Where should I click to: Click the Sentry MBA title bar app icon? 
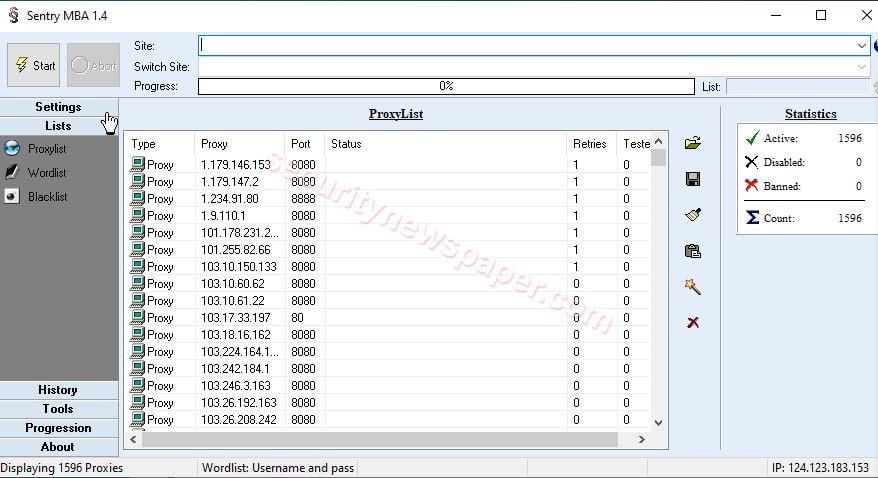click(13, 15)
